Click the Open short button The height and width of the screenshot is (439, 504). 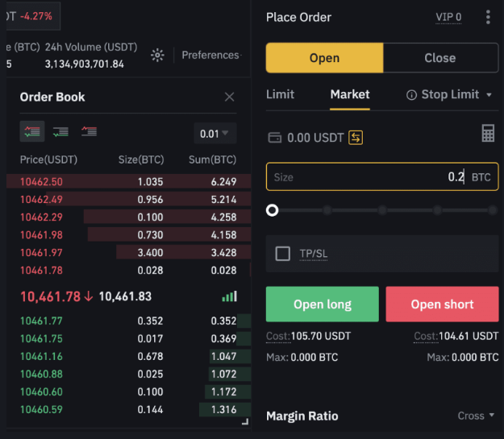tap(442, 304)
